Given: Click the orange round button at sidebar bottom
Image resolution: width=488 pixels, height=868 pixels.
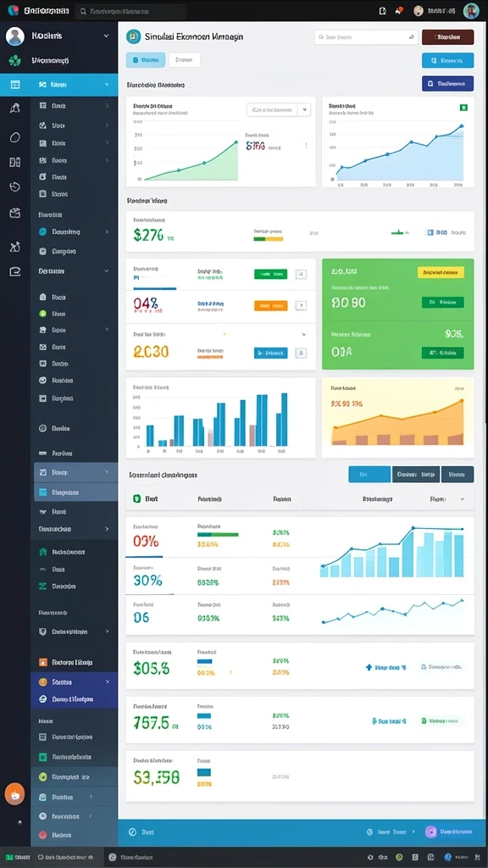Looking at the screenshot, I should (15, 793).
